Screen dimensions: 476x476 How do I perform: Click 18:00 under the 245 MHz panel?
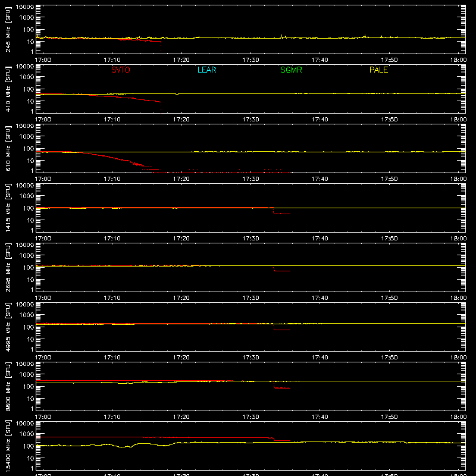(458, 60)
